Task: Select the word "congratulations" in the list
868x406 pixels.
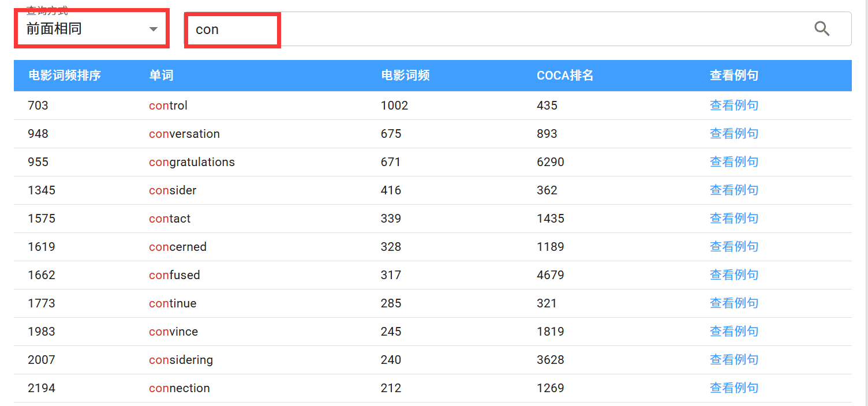Action: [192, 162]
